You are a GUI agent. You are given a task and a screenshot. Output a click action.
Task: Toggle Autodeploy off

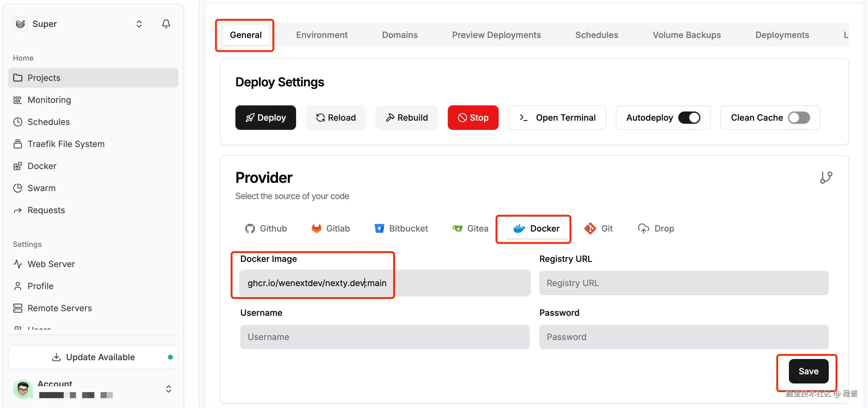tap(690, 118)
